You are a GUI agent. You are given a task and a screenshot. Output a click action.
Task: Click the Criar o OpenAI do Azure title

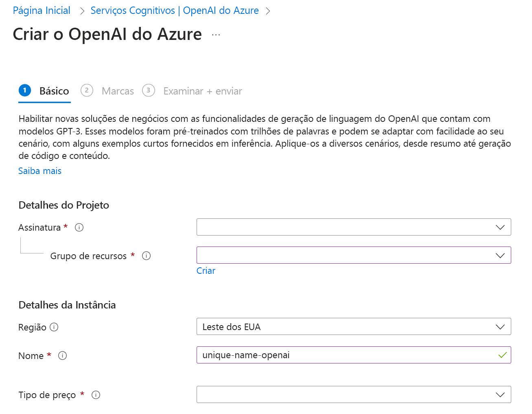[x=107, y=34]
